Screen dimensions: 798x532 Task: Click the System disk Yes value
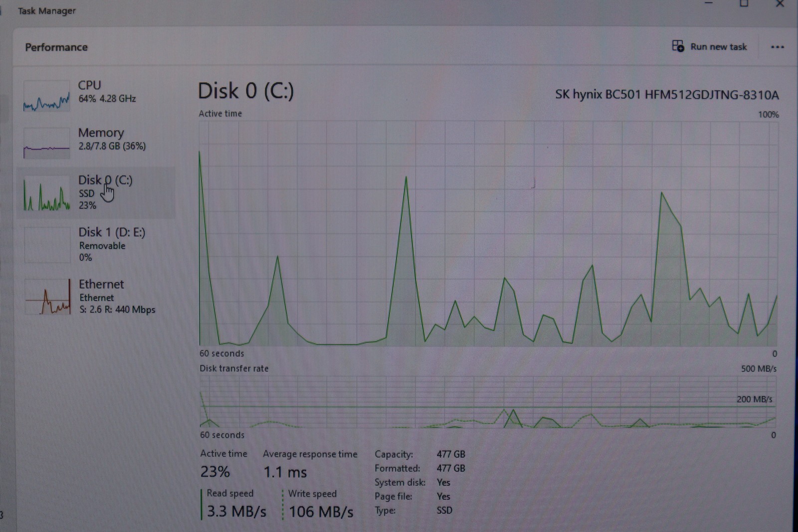[443, 483]
